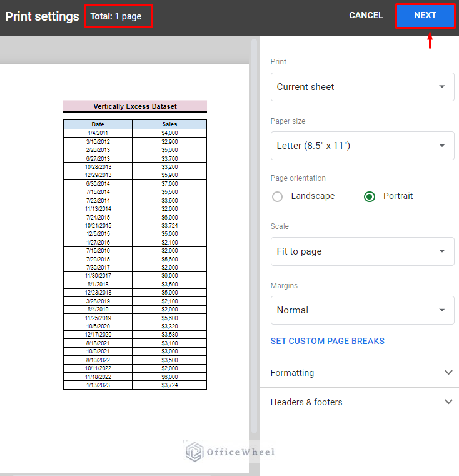Click the blue NEXT button
This screenshot has width=459, height=476.
(425, 16)
